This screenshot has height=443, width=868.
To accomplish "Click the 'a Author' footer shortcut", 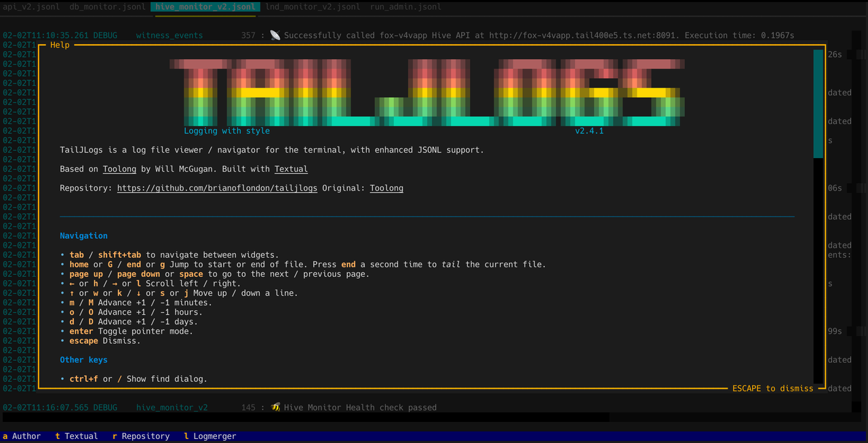I will [22, 436].
